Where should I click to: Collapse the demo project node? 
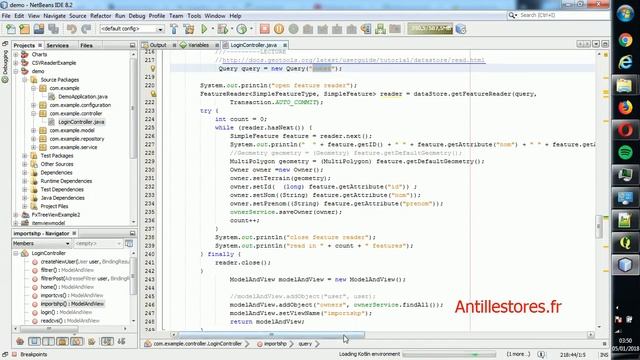(x=16, y=71)
